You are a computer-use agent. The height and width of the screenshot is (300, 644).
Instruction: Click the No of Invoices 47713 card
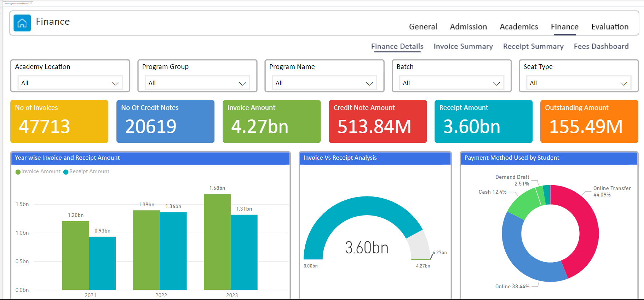coord(59,122)
